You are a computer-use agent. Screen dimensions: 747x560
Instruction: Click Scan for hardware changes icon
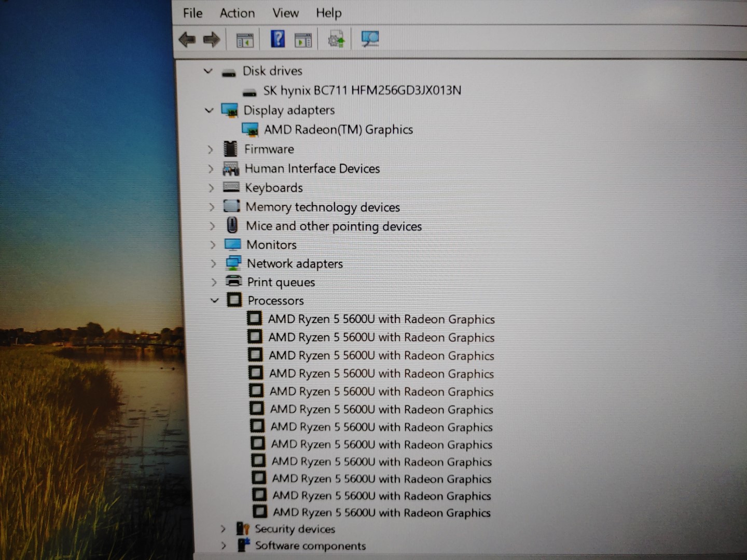(x=370, y=39)
